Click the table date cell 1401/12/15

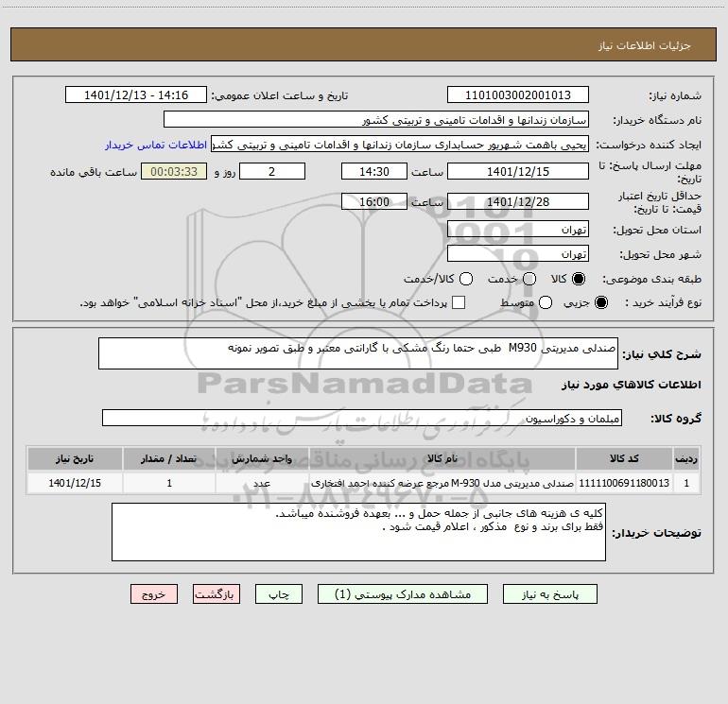[x=75, y=483]
